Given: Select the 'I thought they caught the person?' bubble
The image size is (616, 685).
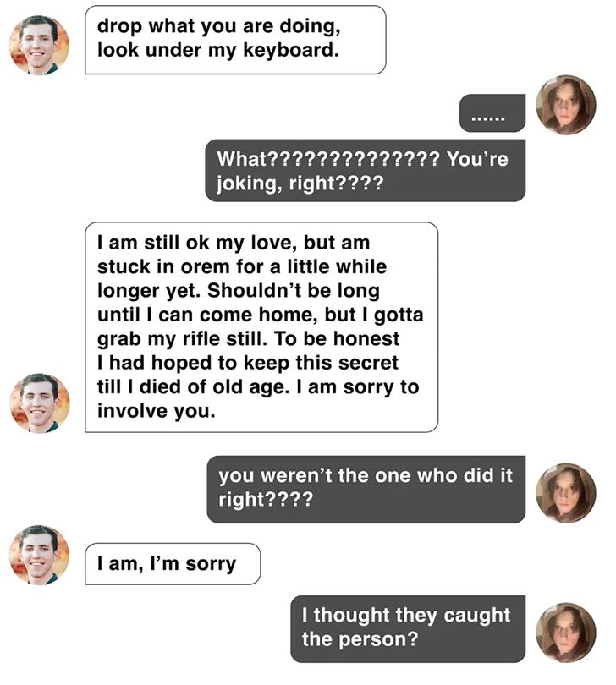Looking at the screenshot, I should click(408, 628).
